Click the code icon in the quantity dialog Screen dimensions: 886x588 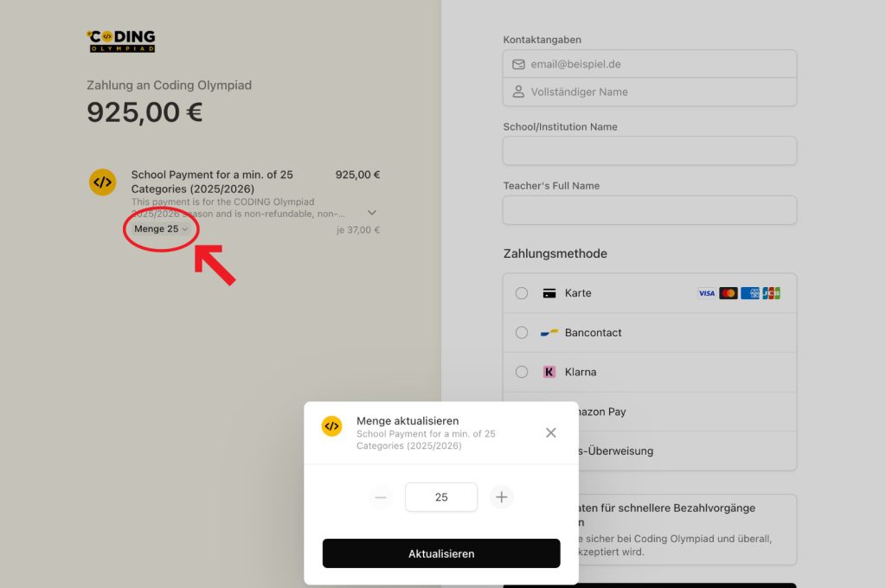click(331, 426)
